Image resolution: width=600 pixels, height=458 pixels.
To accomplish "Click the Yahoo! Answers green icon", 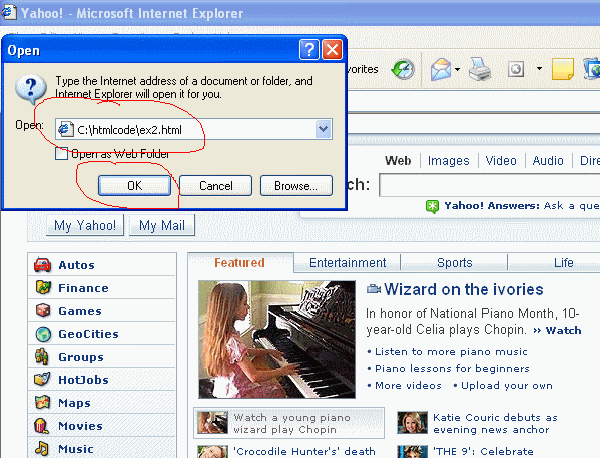I will tap(432, 207).
